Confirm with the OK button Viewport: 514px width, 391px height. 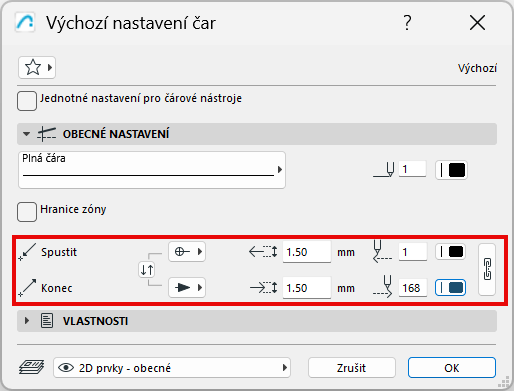[452, 368]
